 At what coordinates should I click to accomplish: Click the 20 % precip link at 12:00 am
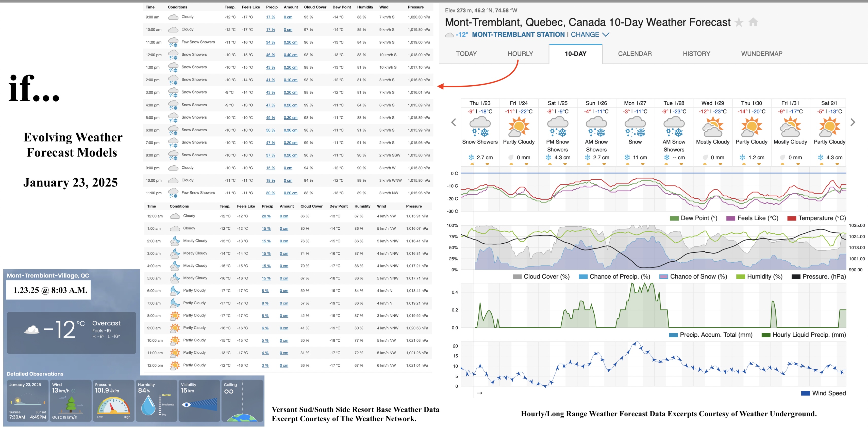[x=266, y=216]
